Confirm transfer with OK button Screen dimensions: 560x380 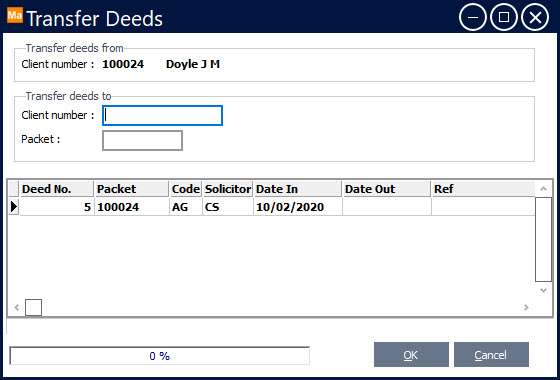(x=411, y=355)
